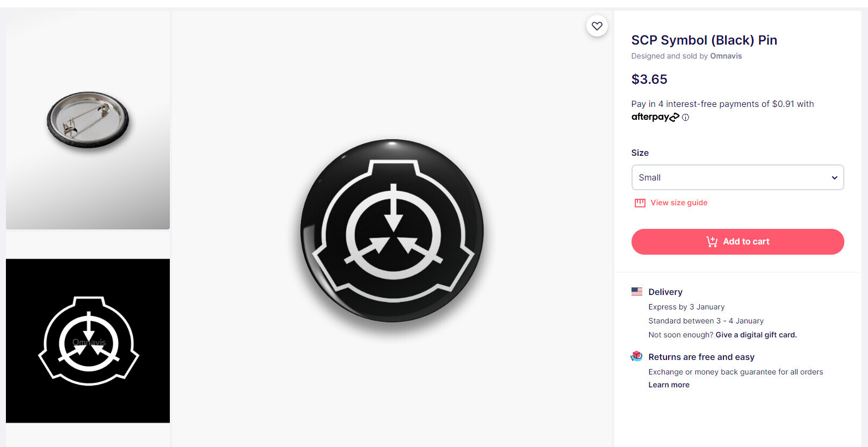The width and height of the screenshot is (868, 447).
Task: Click the chevron arrow in Size selector
Action: 834,178
